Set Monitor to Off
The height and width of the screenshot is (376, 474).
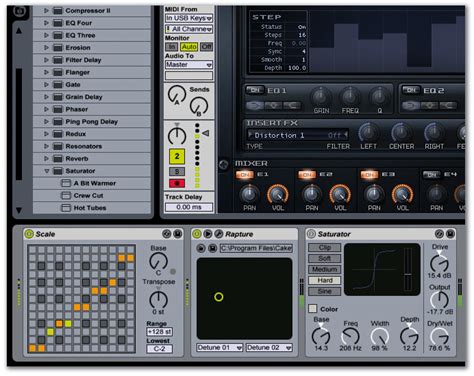pos(206,47)
